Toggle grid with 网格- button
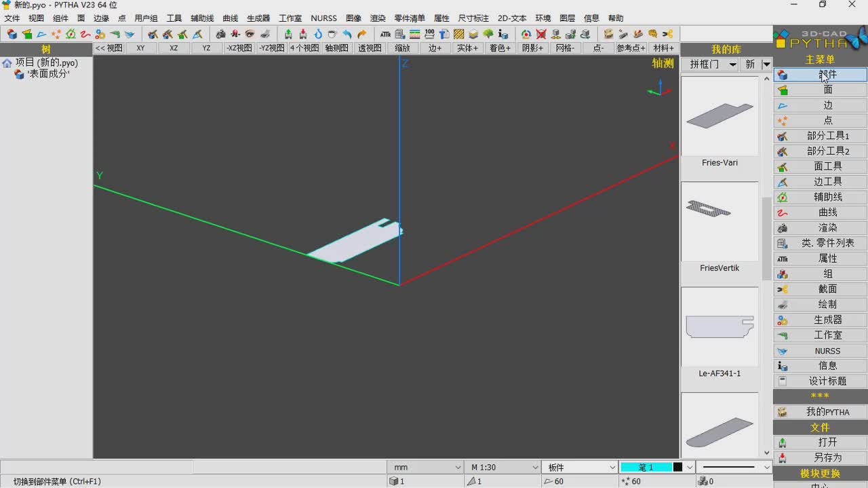868x488 pixels. [x=565, y=48]
